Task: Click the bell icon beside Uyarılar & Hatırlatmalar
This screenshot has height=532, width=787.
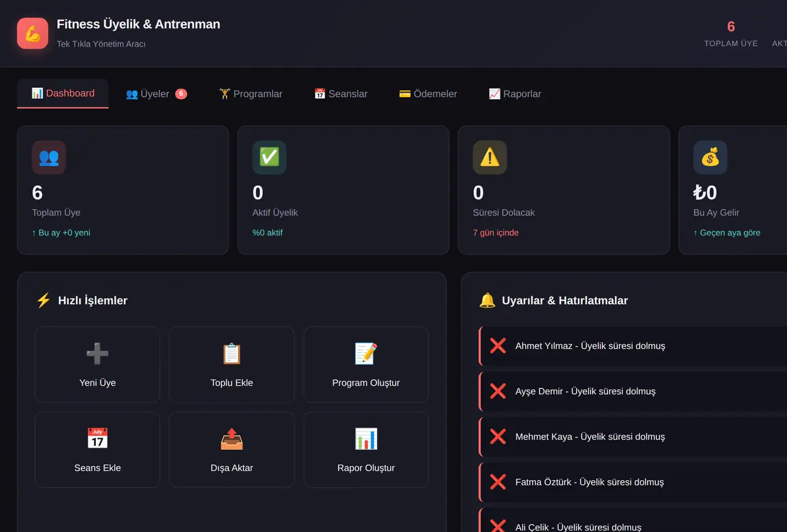Action: coord(487,300)
